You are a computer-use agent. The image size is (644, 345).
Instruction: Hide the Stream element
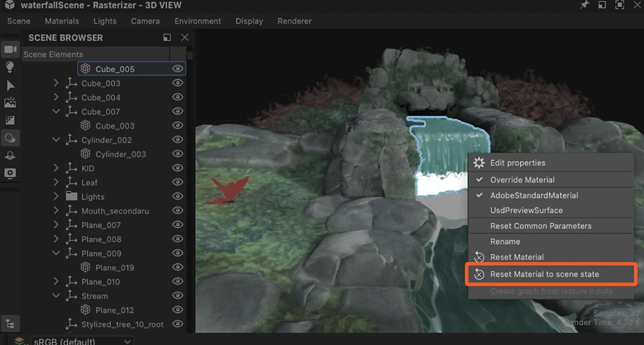(178, 296)
